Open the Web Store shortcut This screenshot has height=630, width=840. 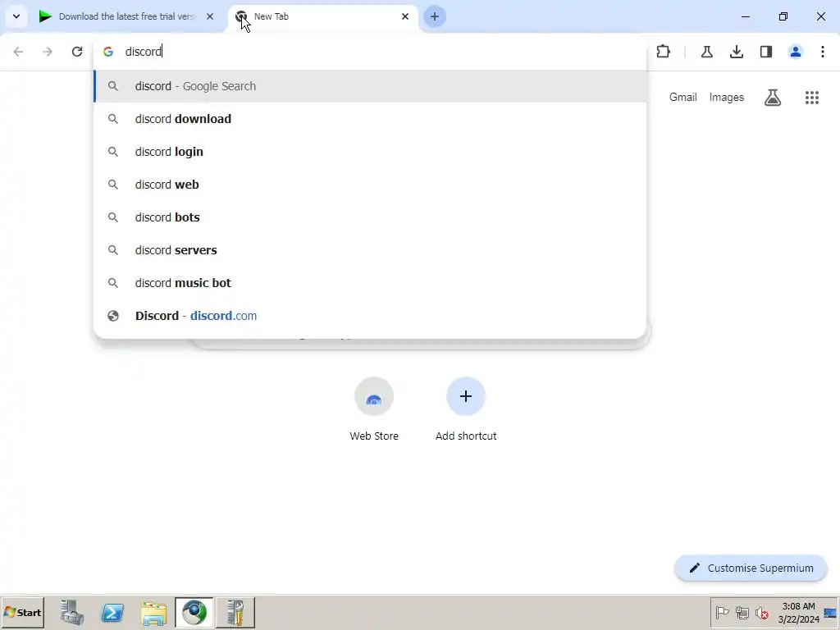[x=374, y=409]
